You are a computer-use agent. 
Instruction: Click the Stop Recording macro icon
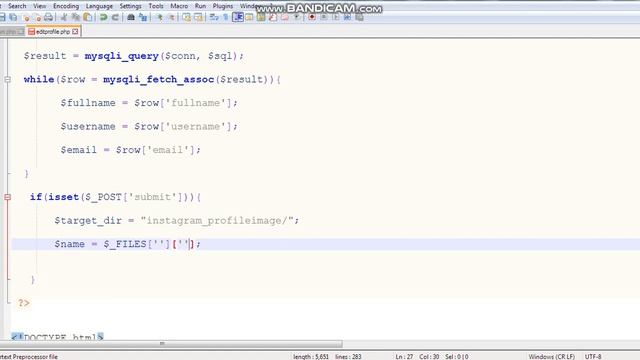click(x=324, y=17)
